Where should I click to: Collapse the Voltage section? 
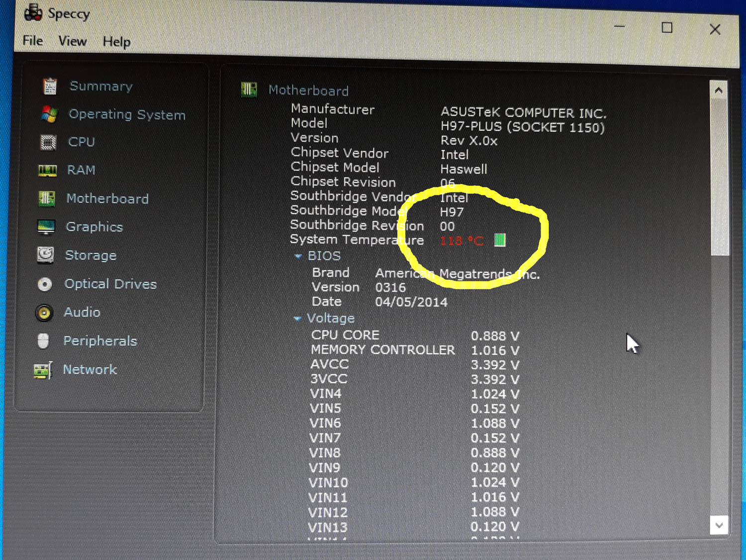(297, 319)
